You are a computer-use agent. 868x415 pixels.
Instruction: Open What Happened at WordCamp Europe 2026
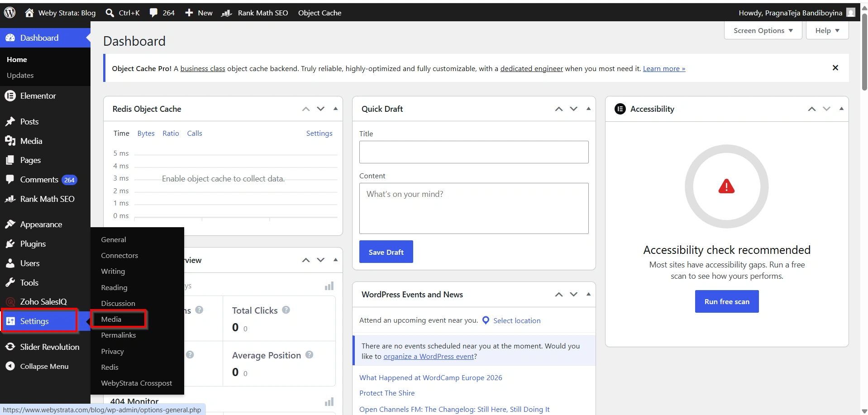pos(431,378)
